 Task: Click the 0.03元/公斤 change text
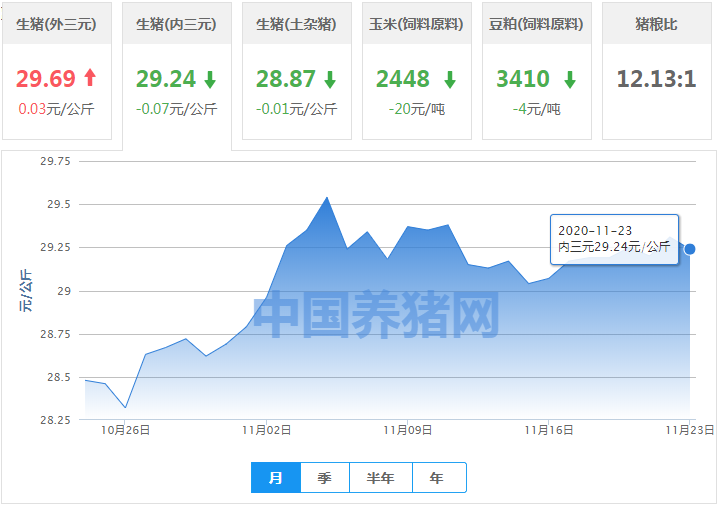pyautogui.click(x=57, y=109)
